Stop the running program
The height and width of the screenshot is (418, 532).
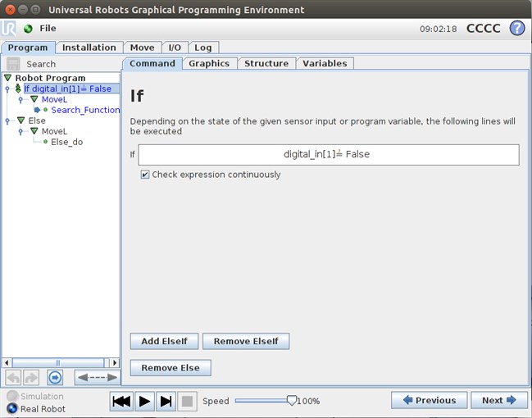click(187, 402)
